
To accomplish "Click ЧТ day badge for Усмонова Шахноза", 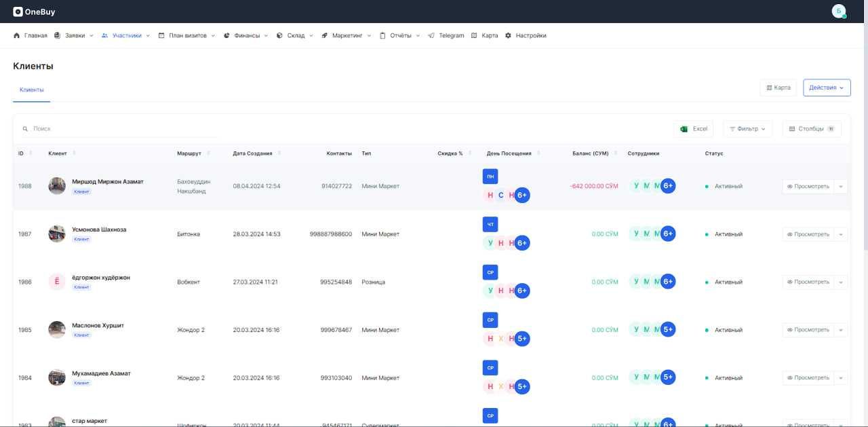I will pos(490,223).
